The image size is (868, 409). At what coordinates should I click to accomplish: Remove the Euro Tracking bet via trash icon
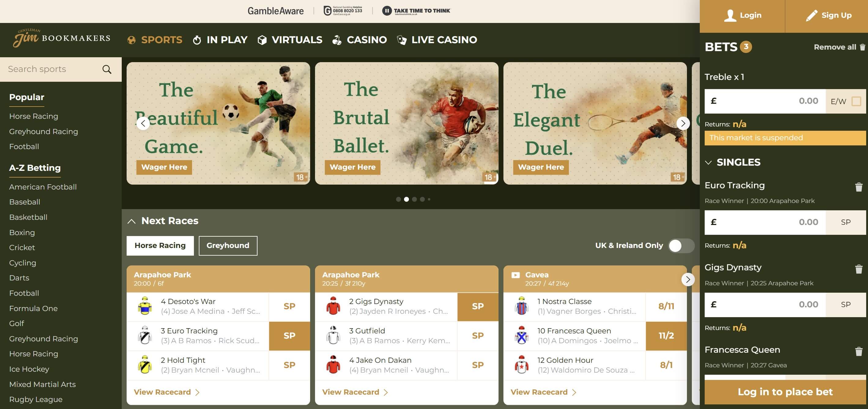click(x=859, y=187)
